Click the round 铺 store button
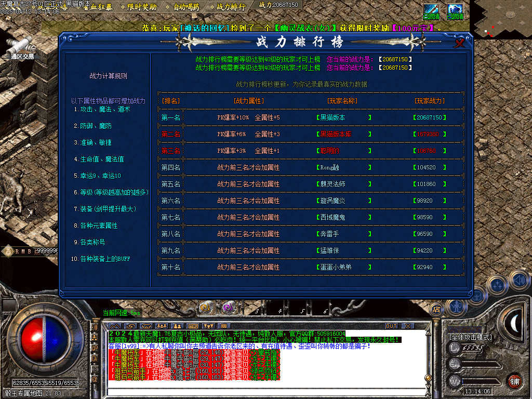Image resolution: width=532 pixels, height=399 pixels. click(515, 380)
